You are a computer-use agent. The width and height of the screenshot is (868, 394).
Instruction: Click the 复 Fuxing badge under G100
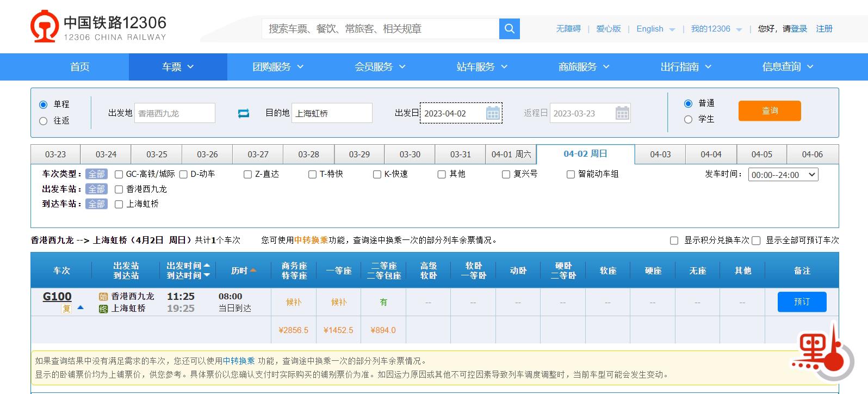coord(66,309)
